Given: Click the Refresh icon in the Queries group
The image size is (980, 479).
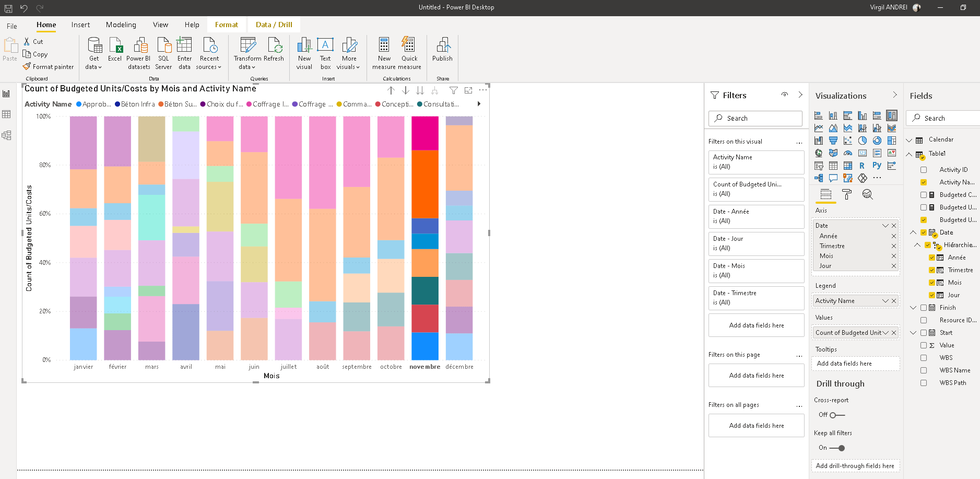Looking at the screenshot, I should tap(274, 52).
